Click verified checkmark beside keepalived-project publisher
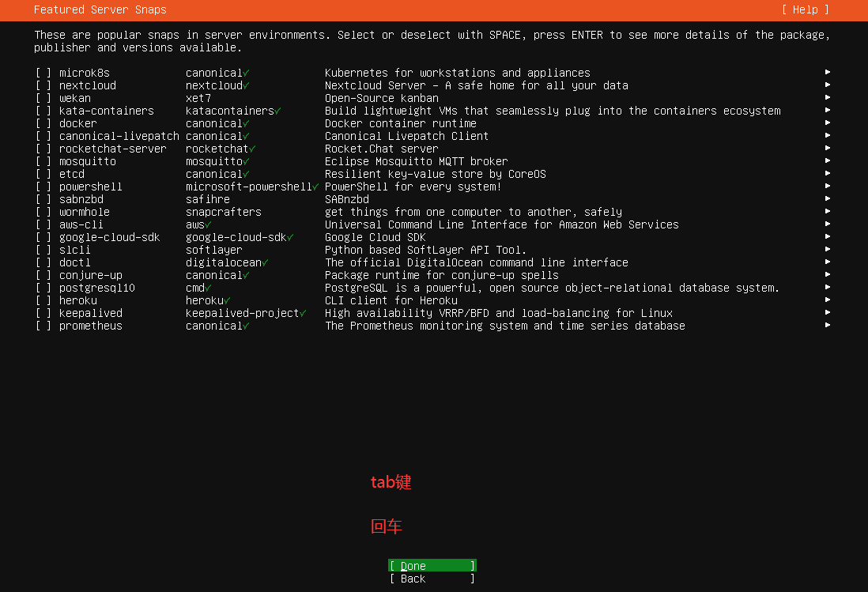 [x=303, y=313]
